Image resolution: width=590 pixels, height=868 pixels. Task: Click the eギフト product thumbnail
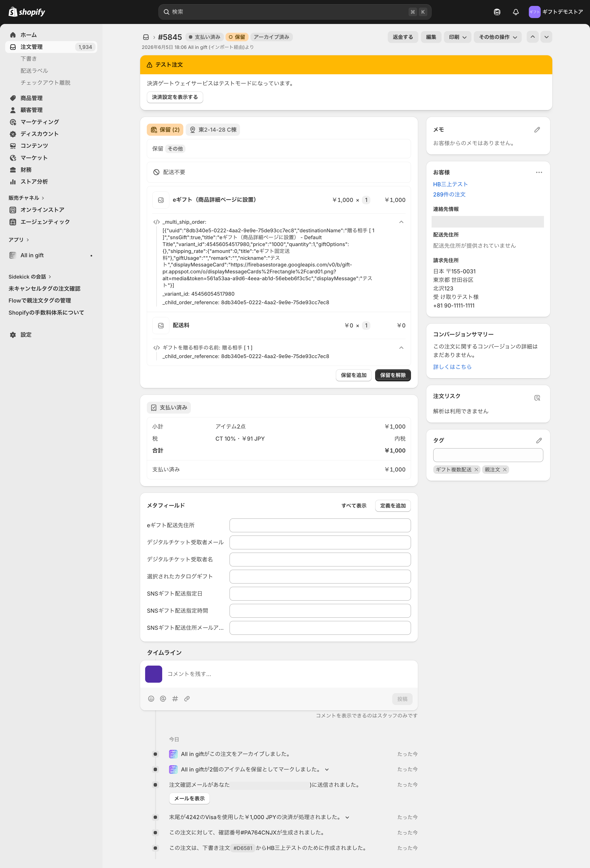(x=161, y=200)
